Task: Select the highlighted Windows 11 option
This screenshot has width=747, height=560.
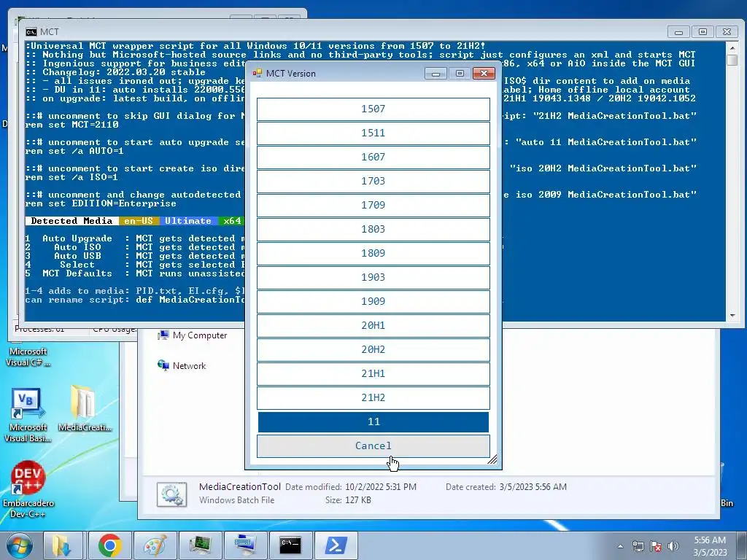Action: 373,422
